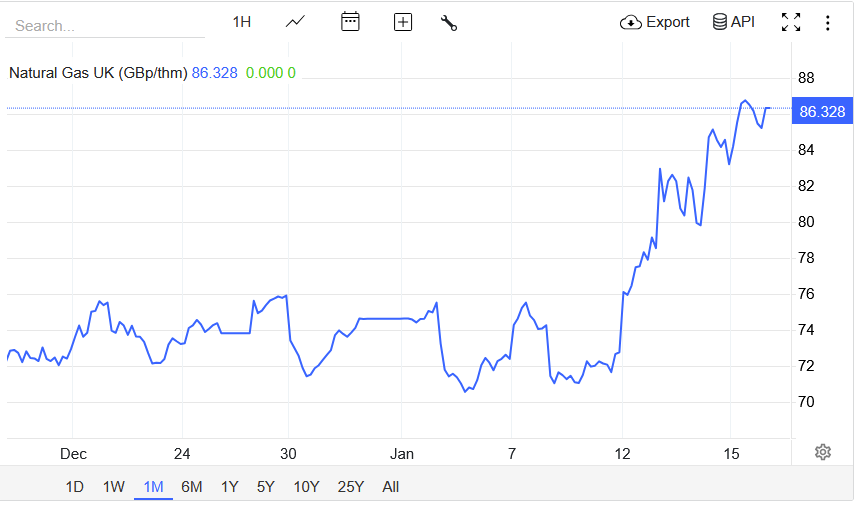Click the Export text label

(668, 22)
